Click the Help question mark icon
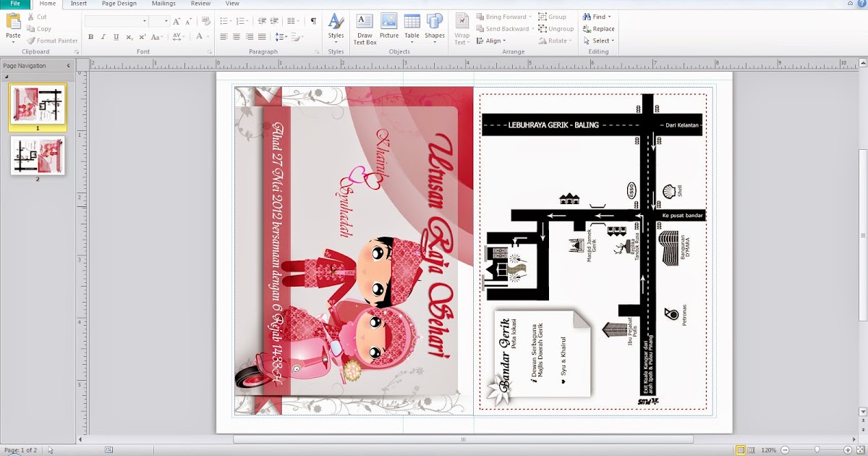Image resolution: width=868 pixels, height=456 pixels. [861, 4]
